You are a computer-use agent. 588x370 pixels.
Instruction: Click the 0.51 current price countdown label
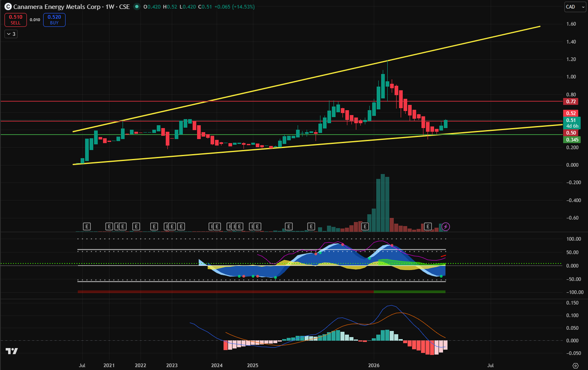click(x=572, y=123)
